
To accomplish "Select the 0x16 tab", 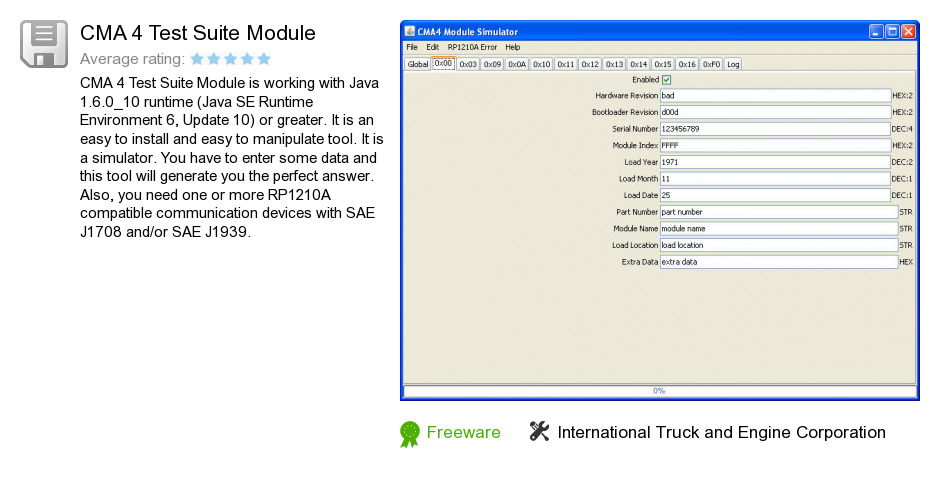I will [x=688, y=64].
